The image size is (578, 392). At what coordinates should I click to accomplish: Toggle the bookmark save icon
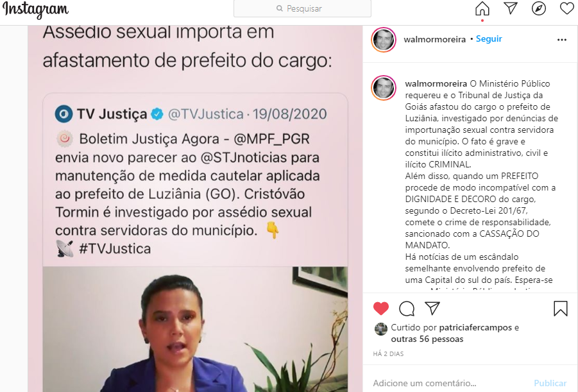point(560,309)
